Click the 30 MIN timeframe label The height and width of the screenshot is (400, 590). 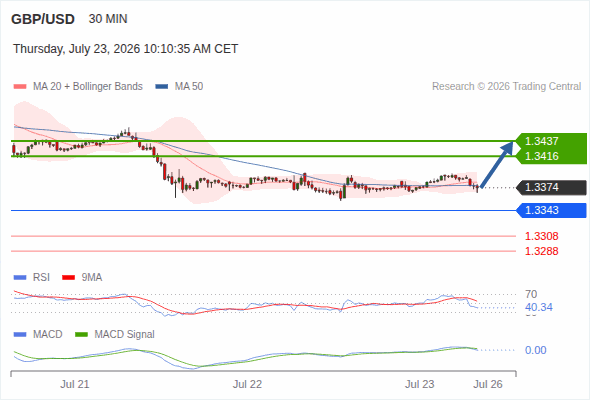click(x=108, y=19)
